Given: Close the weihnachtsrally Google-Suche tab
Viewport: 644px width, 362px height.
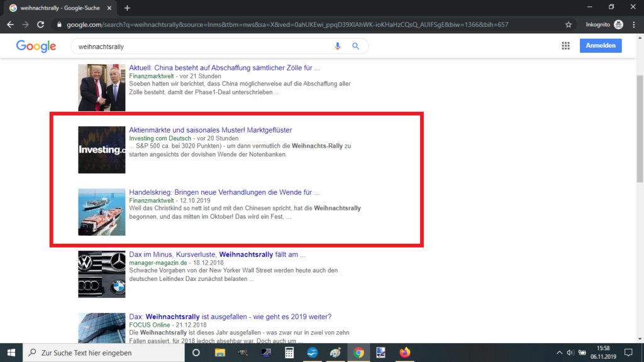Looking at the screenshot, I should pyautogui.click(x=109, y=8).
